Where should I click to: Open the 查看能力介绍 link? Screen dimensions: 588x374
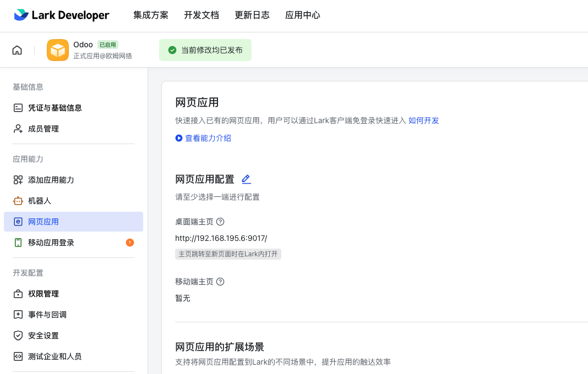(208, 138)
